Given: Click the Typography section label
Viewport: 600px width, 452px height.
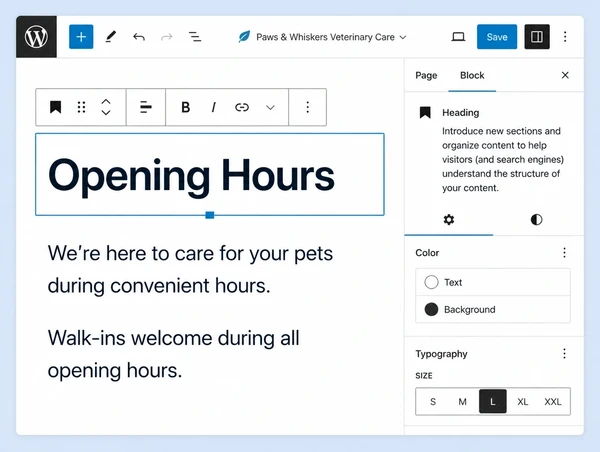Looking at the screenshot, I should [x=442, y=354].
